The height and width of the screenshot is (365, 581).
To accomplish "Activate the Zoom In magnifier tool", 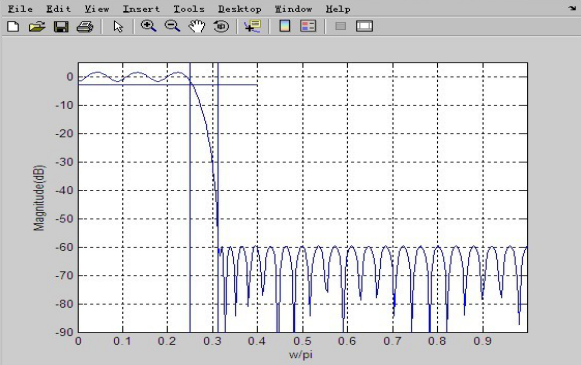I will click(149, 26).
